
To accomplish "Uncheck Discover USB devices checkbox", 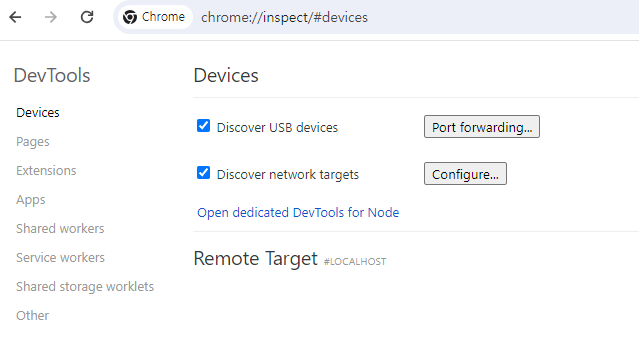I will (203, 126).
